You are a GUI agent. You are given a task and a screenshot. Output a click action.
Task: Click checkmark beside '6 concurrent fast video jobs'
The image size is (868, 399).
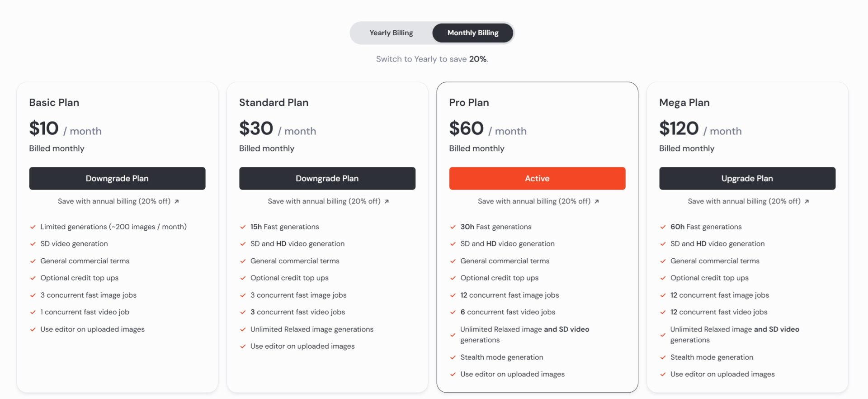pos(453,312)
